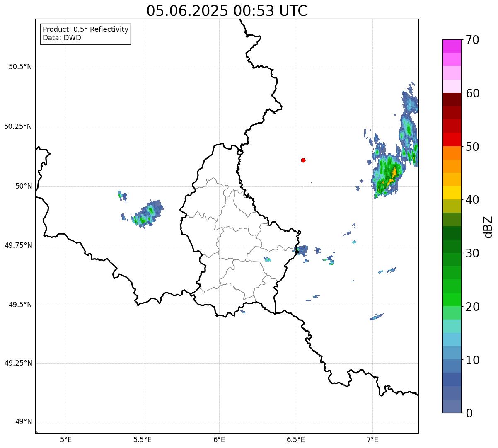The image size is (498, 448).
Task: Click the small echo inside Luxembourg near 6.3°E
Action: pyautogui.click(x=268, y=259)
